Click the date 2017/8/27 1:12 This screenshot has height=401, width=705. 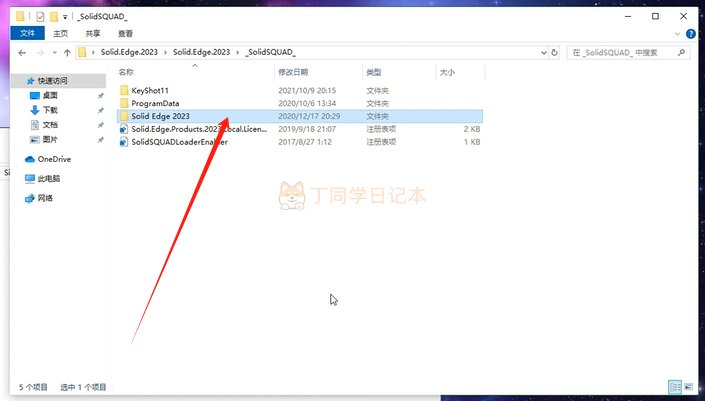point(305,142)
